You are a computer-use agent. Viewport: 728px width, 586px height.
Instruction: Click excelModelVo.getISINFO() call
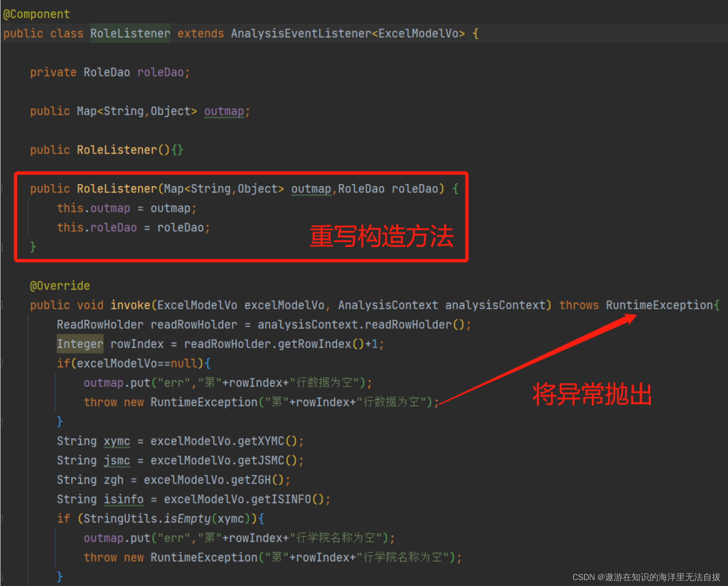click(244, 499)
